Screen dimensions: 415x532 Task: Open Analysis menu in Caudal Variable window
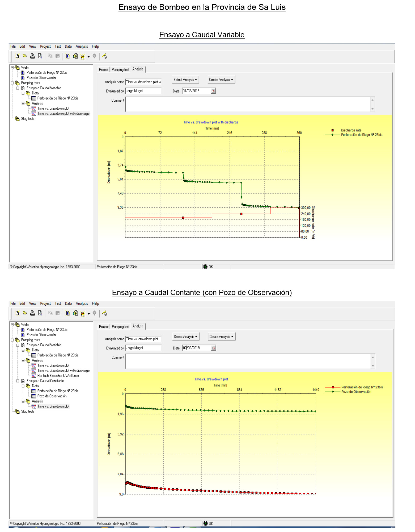tap(82, 46)
